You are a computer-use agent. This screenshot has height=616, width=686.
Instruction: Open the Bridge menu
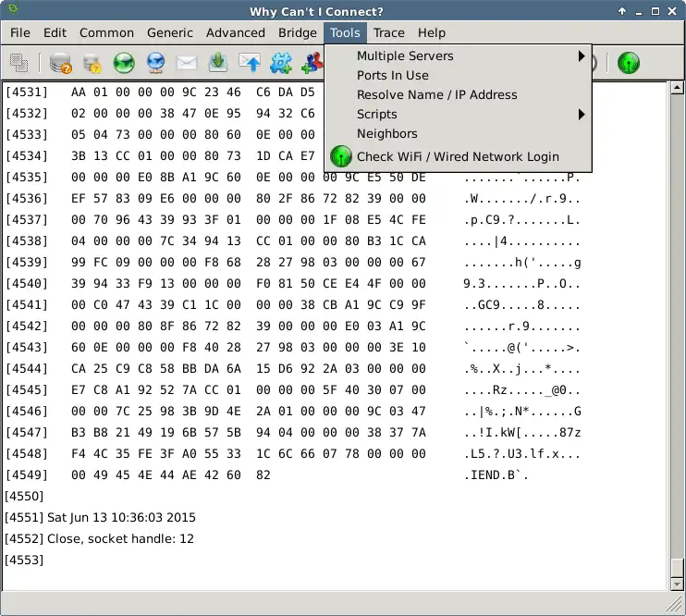click(x=298, y=33)
